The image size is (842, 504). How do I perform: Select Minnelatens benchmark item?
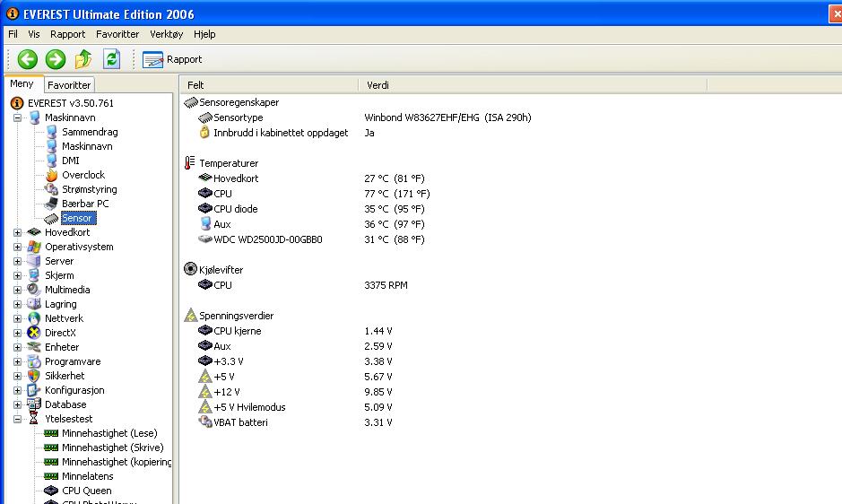(x=88, y=476)
